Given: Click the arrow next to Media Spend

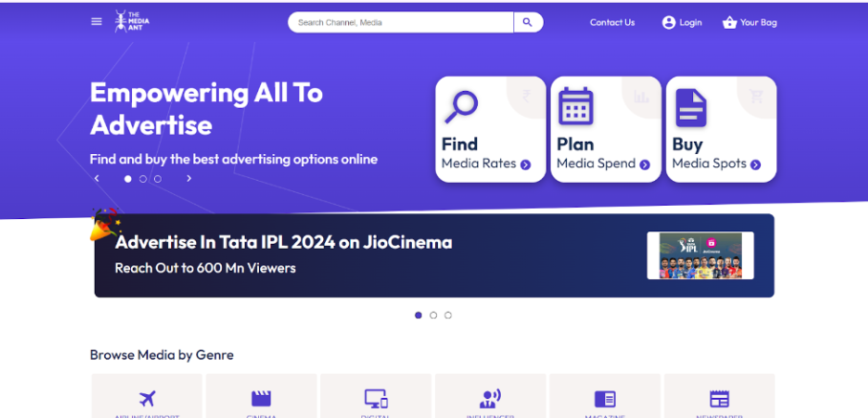Looking at the screenshot, I should (644, 165).
